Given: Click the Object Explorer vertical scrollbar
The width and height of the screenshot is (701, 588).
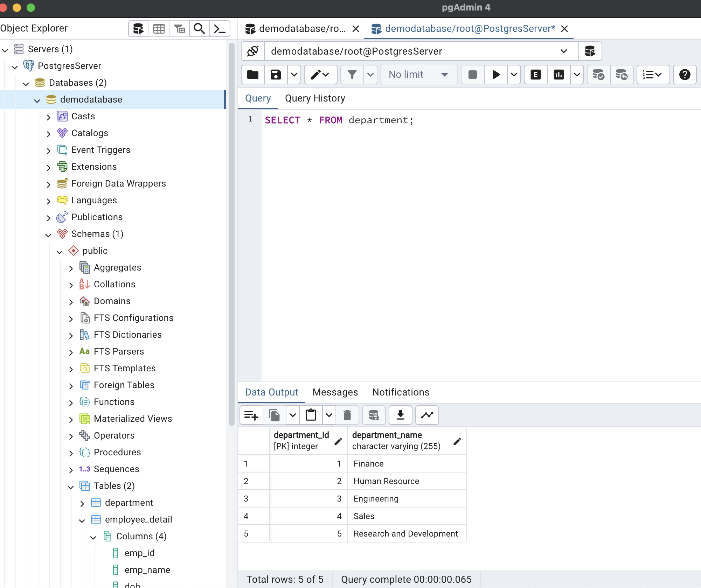Looking at the screenshot, I should 231,234.
